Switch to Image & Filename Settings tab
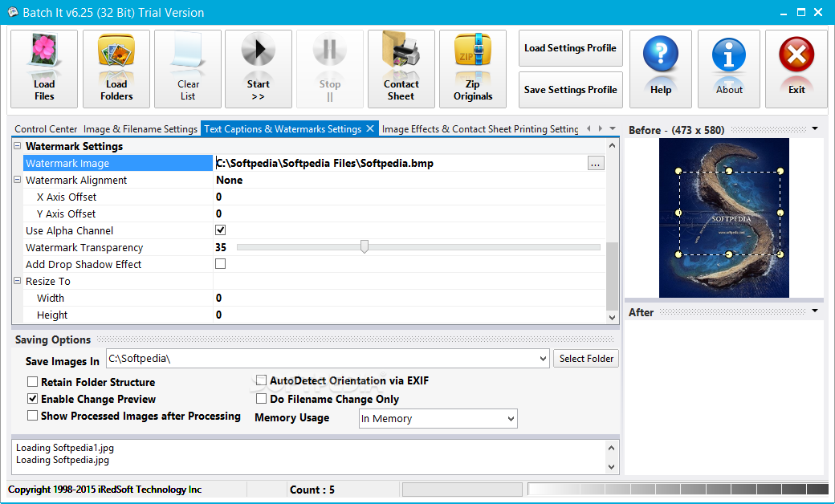The height and width of the screenshot is (504, 835). (x=141, y=128)
